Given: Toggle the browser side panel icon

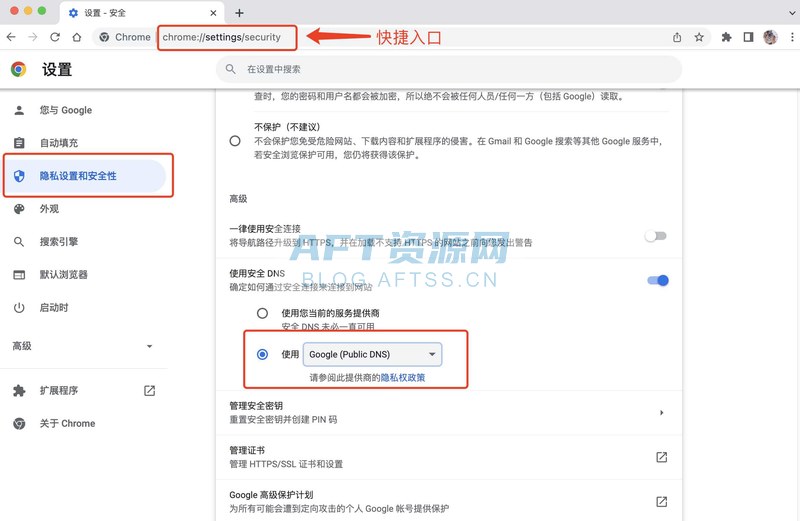Looking at the screenshot, I should point(748,37).
